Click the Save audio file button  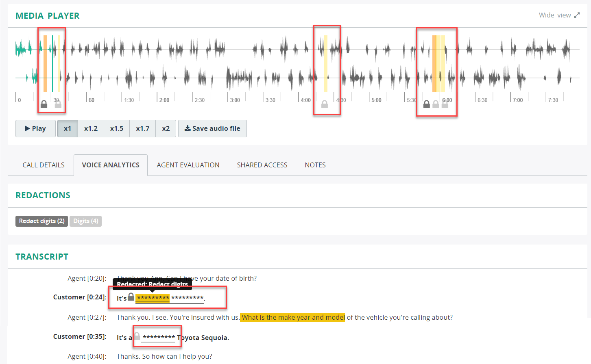click(x=212, y=128)
